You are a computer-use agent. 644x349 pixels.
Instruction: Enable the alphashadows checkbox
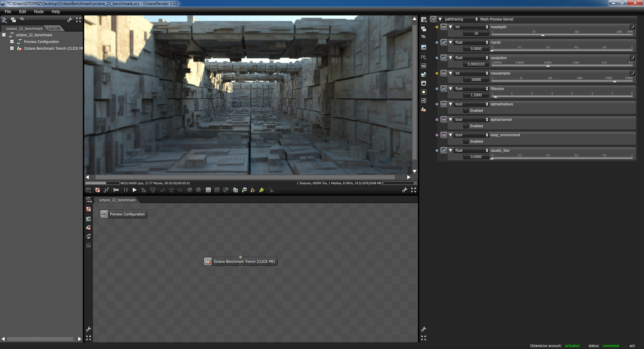click(466, 110)
